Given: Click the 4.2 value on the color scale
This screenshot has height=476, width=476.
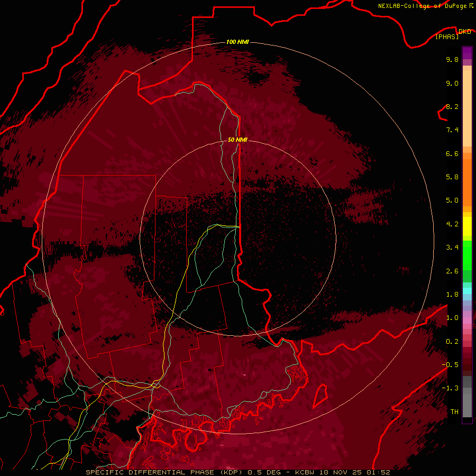Looking at the screenshot, I should click(452, 224).
